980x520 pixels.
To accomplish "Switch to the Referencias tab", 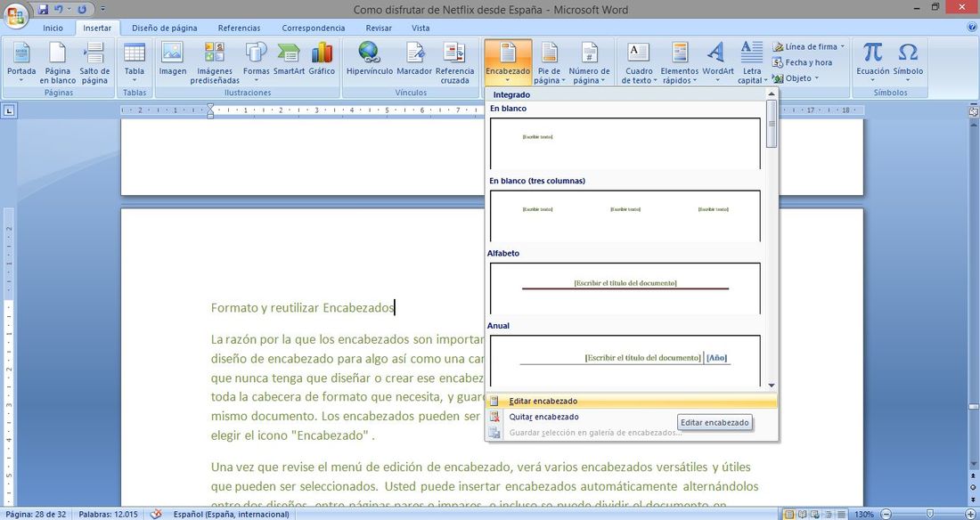I will point(240,28).
